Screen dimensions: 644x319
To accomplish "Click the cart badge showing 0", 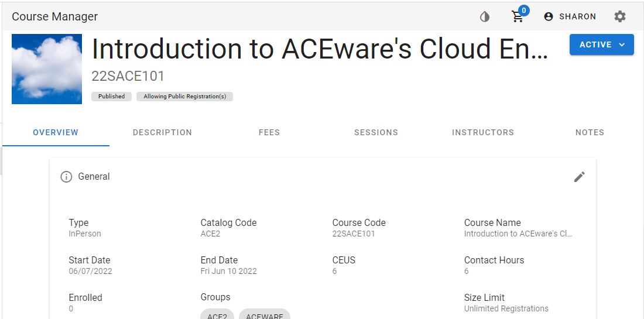I will click(523, 11).
